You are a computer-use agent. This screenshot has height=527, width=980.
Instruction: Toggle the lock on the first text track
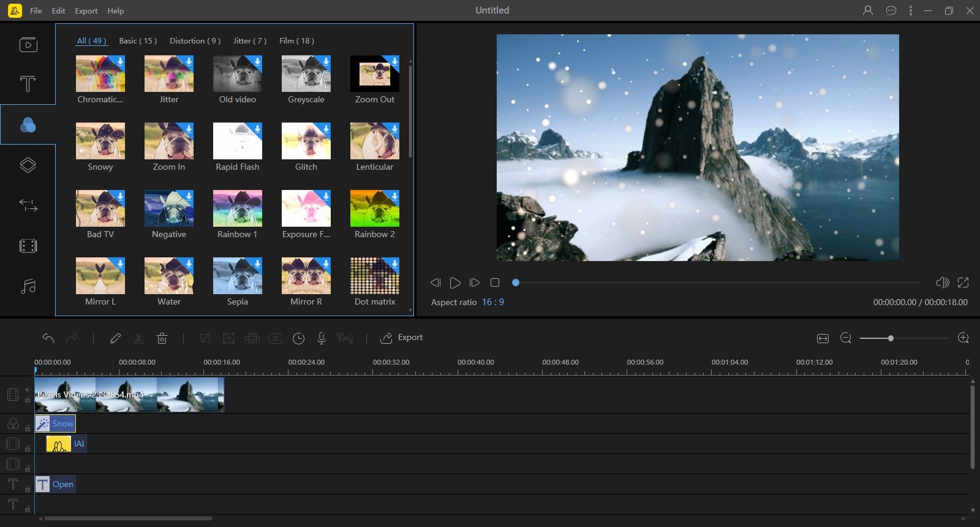coord(28,489)
